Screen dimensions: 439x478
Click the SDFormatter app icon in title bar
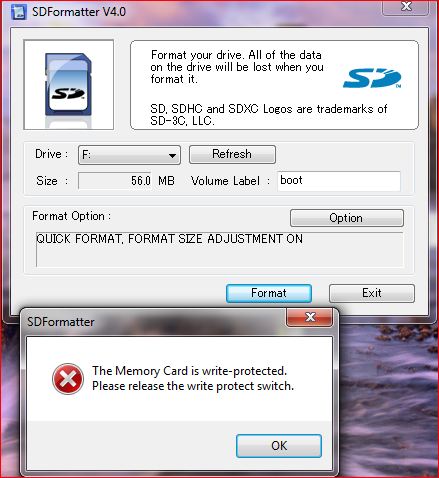coord(18,12)
